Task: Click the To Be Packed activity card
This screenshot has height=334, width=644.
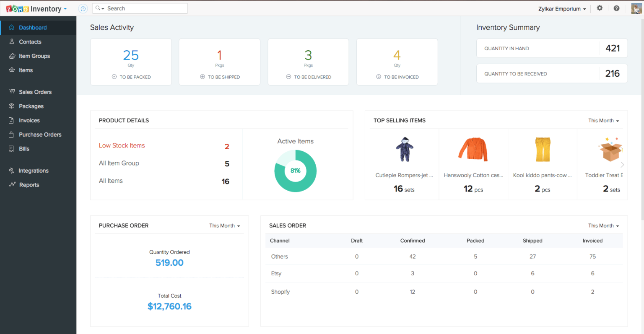Action: pos(131,62)
